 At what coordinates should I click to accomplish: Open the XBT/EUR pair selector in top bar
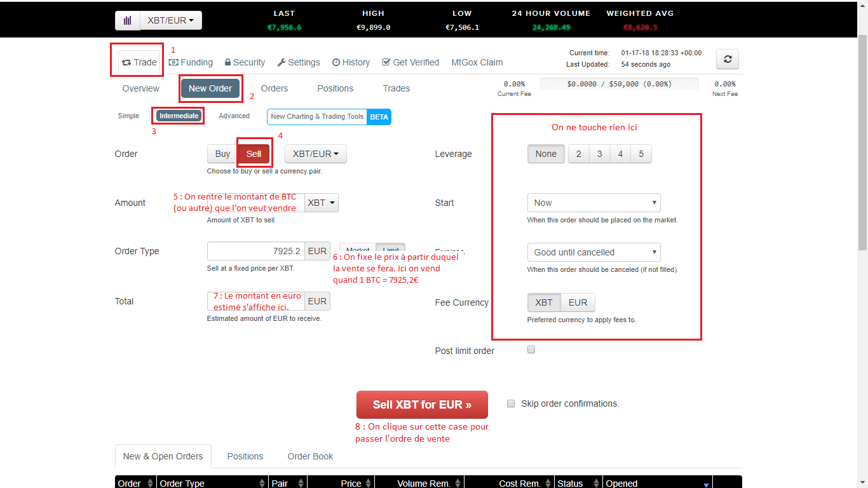(x=171, y=20)
